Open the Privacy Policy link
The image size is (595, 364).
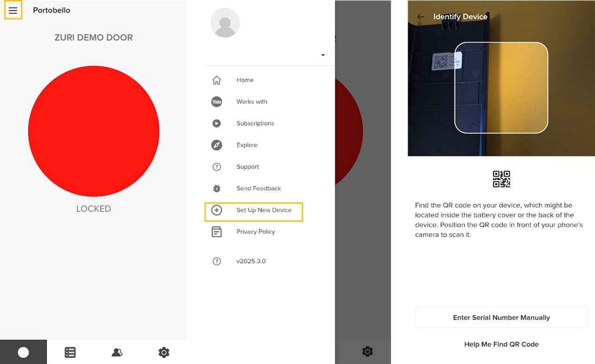pos(256,232)
